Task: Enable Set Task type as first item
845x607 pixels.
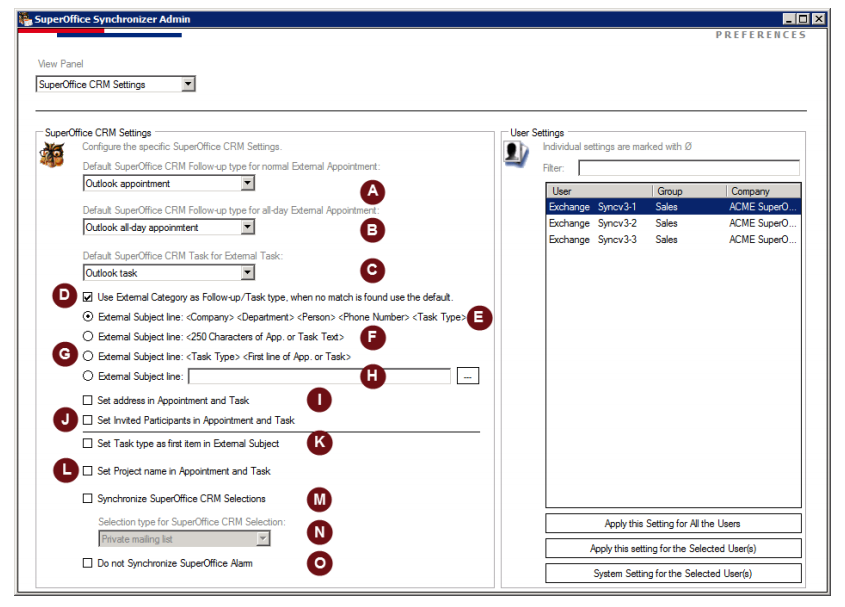Action: click(87, 443)
